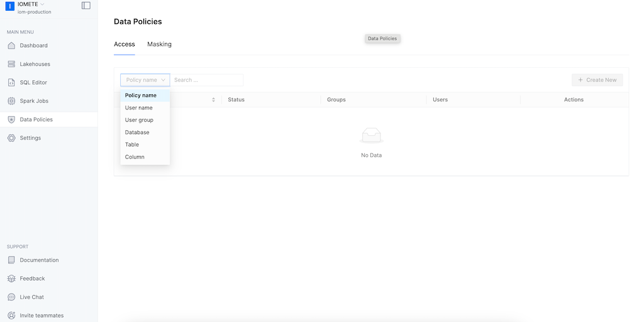The width and height of the screenshot is (644, 322).
Task: Select User name filter option
Action: pos(139,108)
